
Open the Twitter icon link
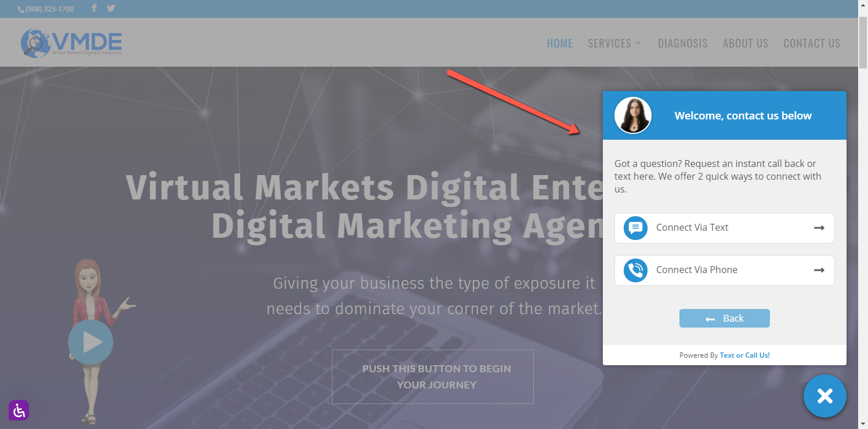[x=111, y=8]
